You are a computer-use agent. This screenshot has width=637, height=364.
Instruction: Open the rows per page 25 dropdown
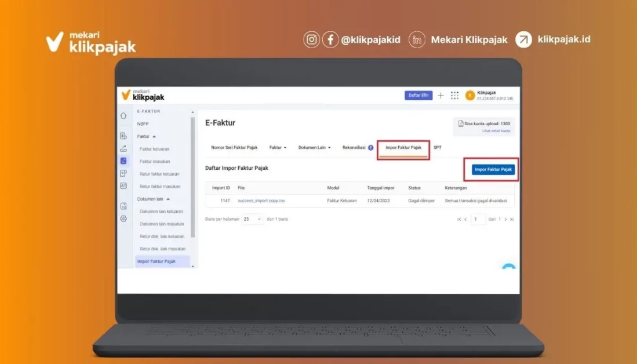252,219
